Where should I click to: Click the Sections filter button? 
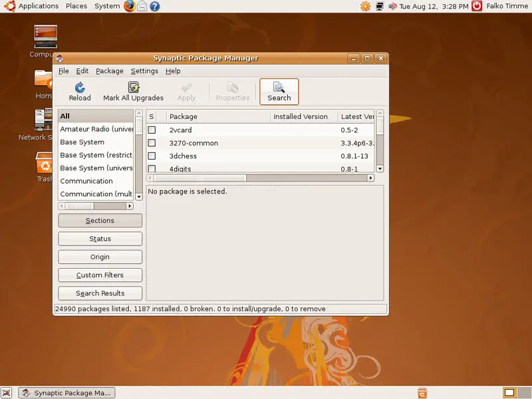[100, 221]
